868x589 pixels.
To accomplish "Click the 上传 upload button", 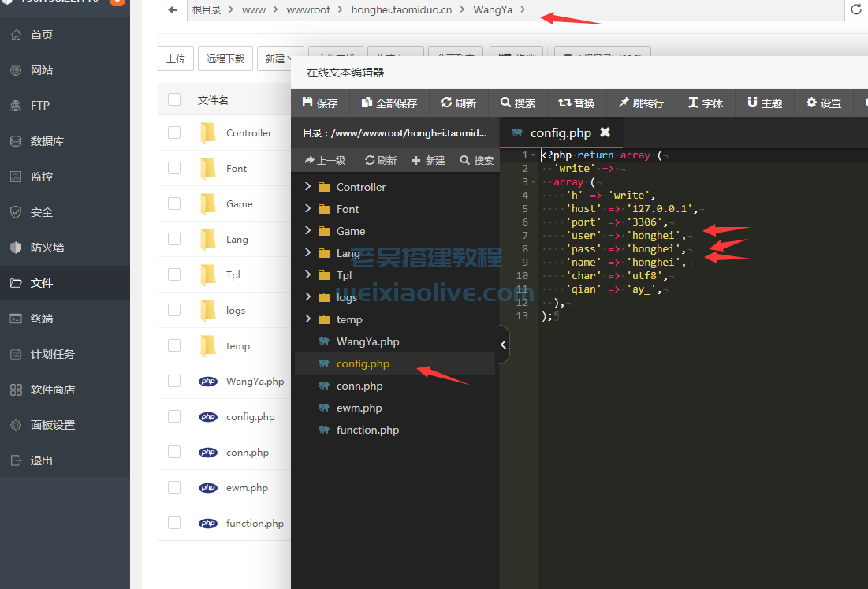I will pos(175,58).
